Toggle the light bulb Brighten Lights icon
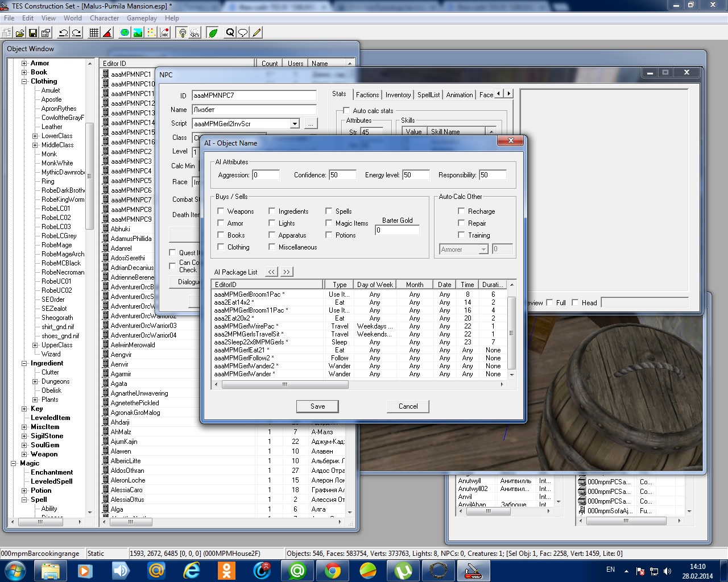Viewport: 728px width, 582px height. (x=182, y=33)
